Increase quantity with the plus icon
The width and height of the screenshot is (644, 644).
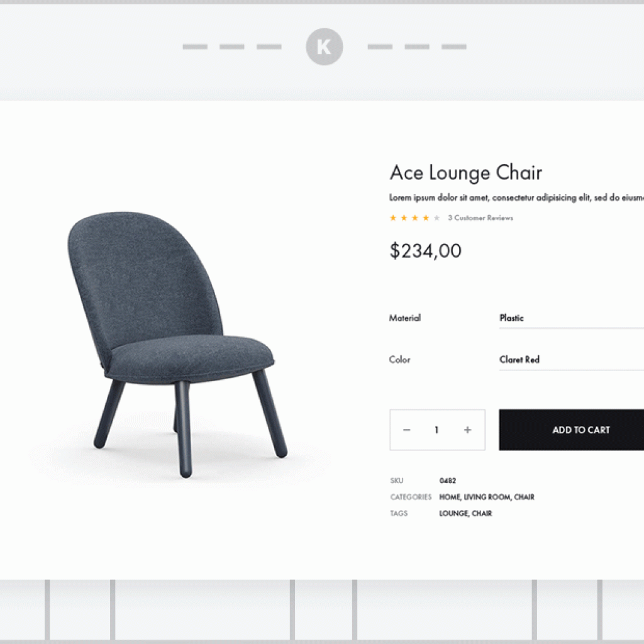pyautogui.click(x=467, y=430)
